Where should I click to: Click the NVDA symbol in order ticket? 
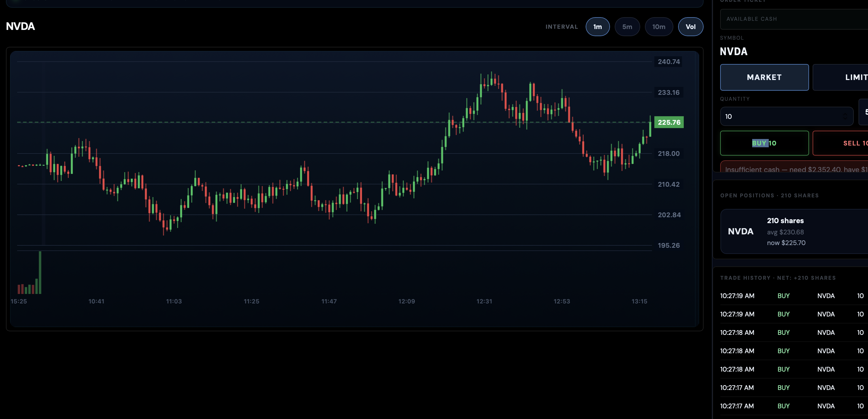tap(734, 52)
